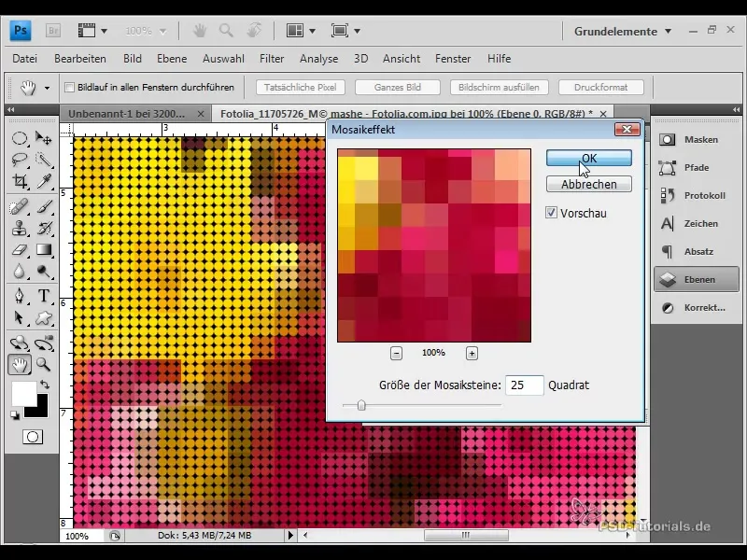747x560 pixels.
Task: Click Abbrechen in Mosaikeffekt dialog
Action: [589, 184]
